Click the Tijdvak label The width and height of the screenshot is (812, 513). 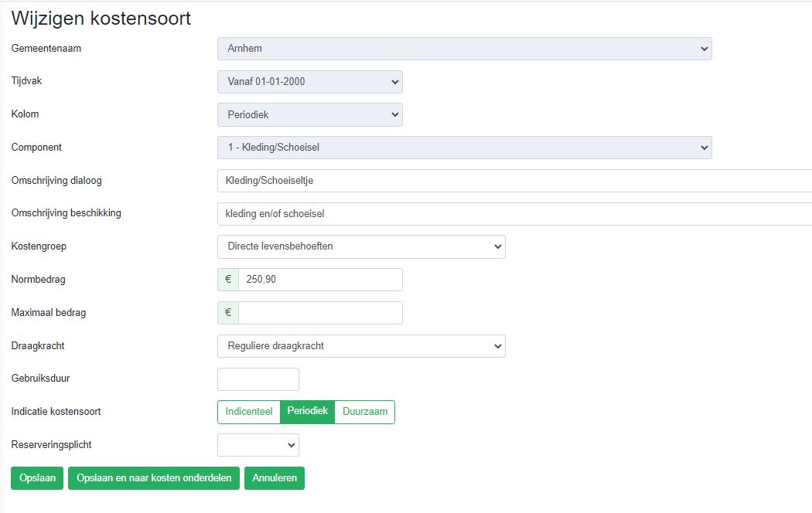26,81
